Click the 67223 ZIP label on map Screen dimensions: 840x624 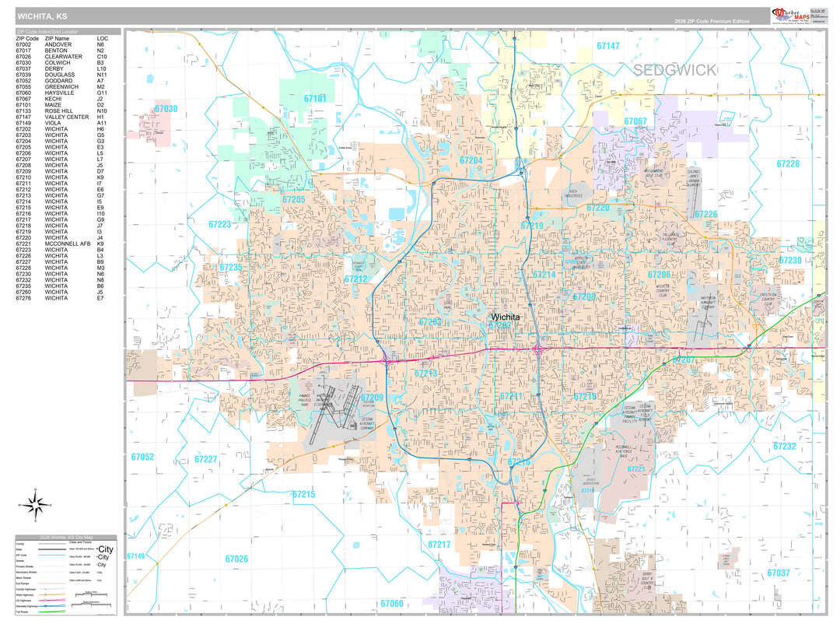tap(219, 224)
